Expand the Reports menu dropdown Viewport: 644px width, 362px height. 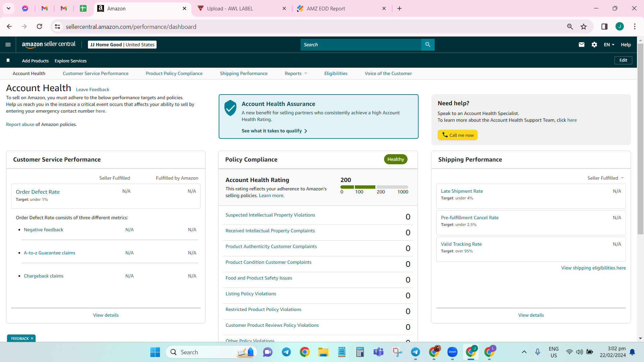tap(296, 73)
